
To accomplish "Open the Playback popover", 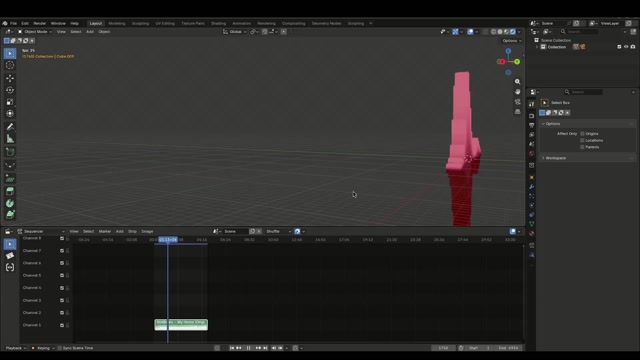I will [16, 348].
